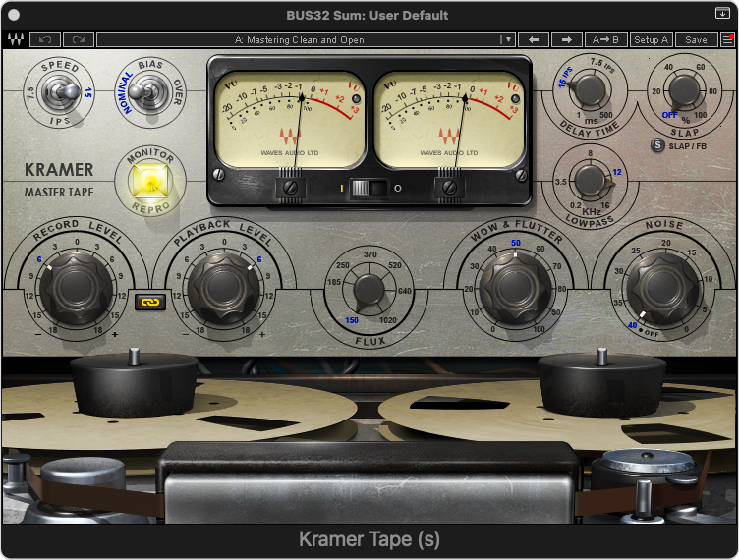Image resolution: width=739 pixels, height=560 pixels.
Task: Click the Slap percentage knob
Action: [x=684, y=90]
